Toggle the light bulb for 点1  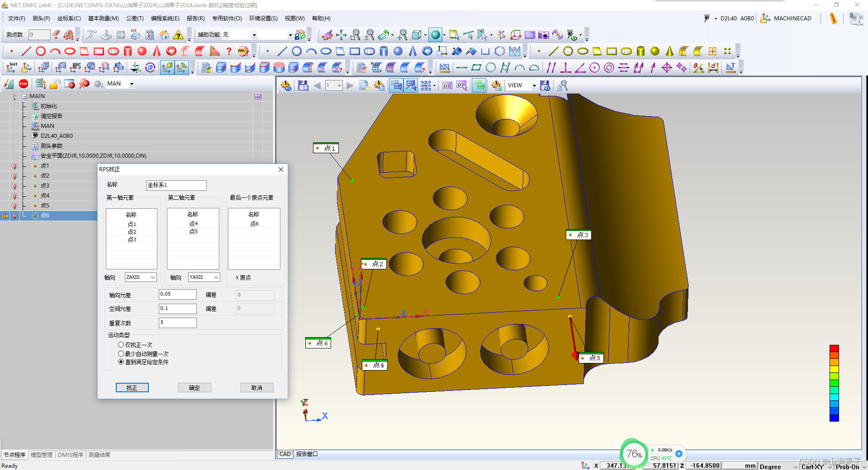(14, 166)
